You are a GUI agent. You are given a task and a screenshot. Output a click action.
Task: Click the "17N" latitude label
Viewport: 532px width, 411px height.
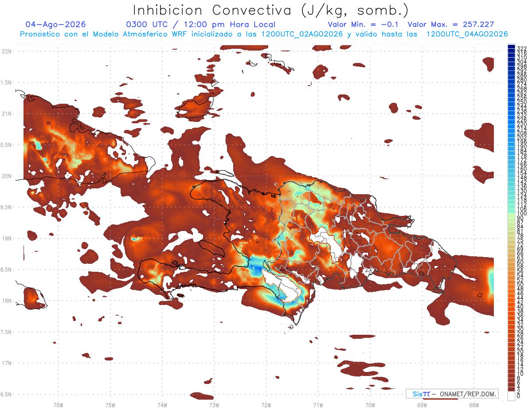[x=7, y=363]
